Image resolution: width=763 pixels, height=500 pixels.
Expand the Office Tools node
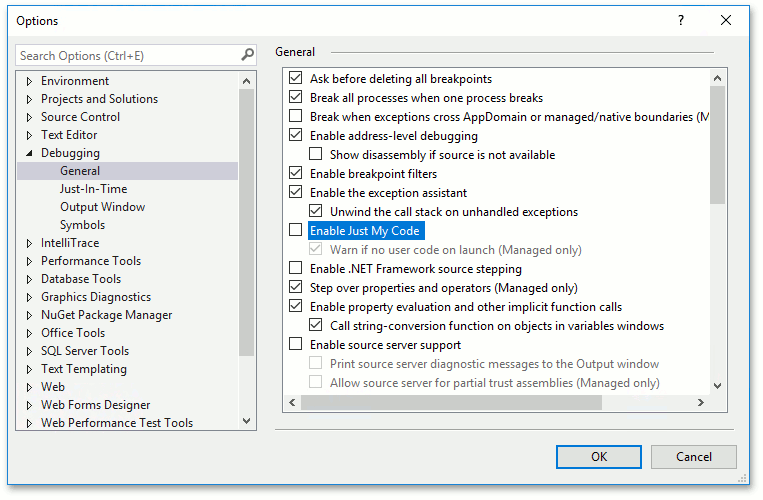pyautogui.click(x=29, y=333)
